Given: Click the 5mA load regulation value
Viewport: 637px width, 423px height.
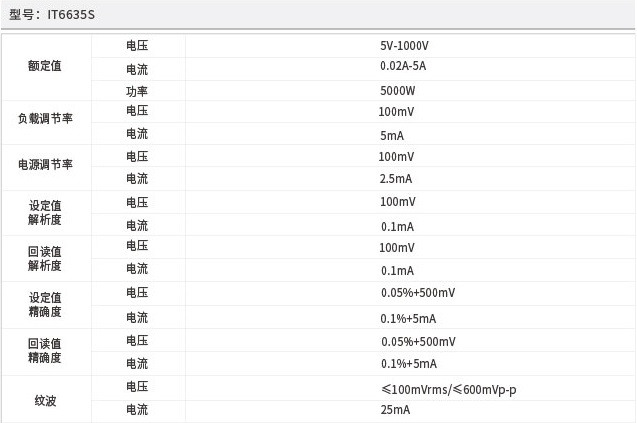Looking at the screenshot, I should click(x=392, y=135).
